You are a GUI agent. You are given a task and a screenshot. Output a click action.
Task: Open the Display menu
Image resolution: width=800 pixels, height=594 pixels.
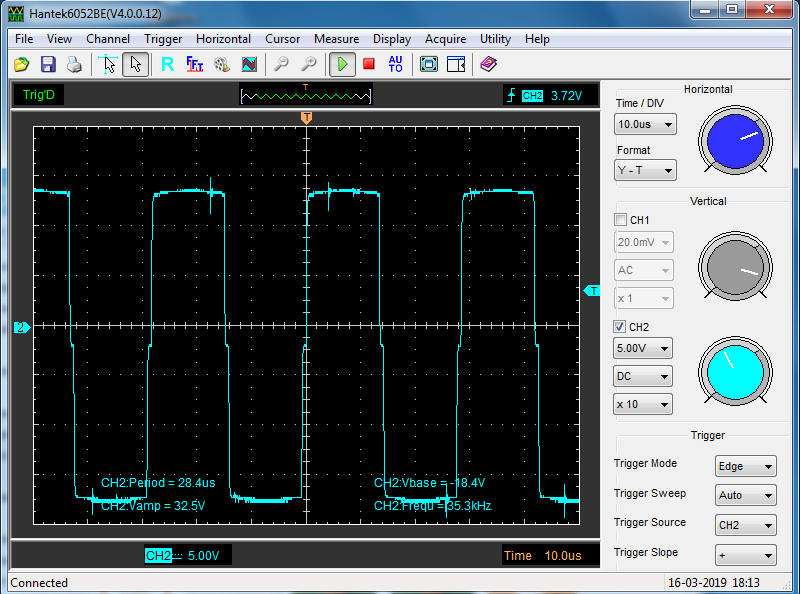click(x=392, y=39)
